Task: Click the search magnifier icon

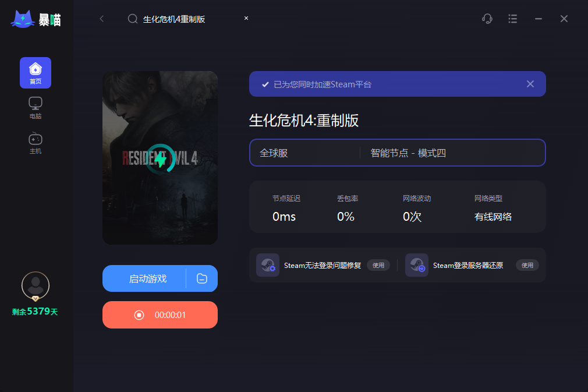Action: [x=133, y=19]
